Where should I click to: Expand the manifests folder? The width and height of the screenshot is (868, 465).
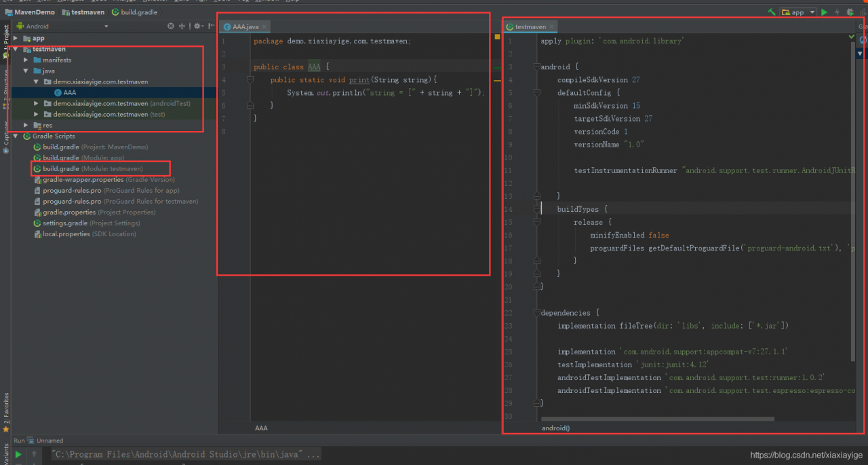click(27, 60)
